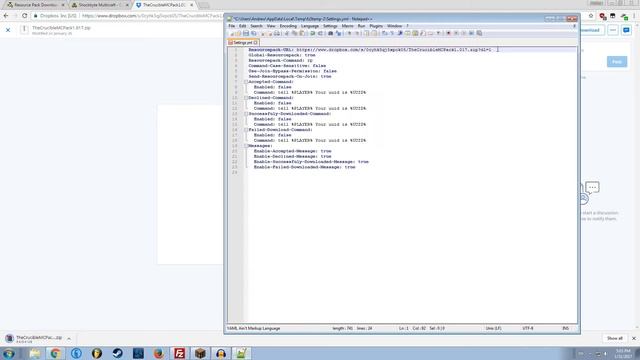Close the Chrome downloads shelf

[x=634, y=338]
